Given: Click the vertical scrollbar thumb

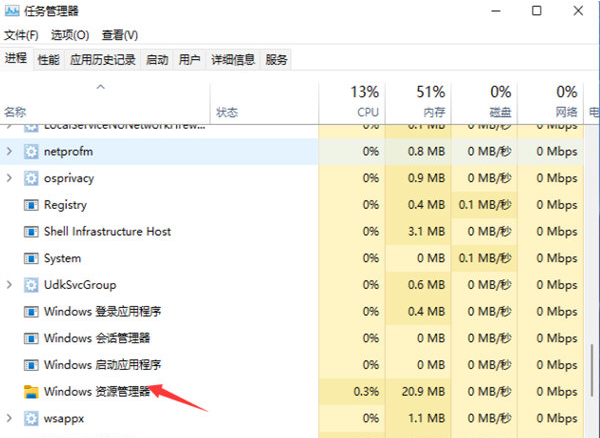Looking at the screenshot, I should pos(592,370).
